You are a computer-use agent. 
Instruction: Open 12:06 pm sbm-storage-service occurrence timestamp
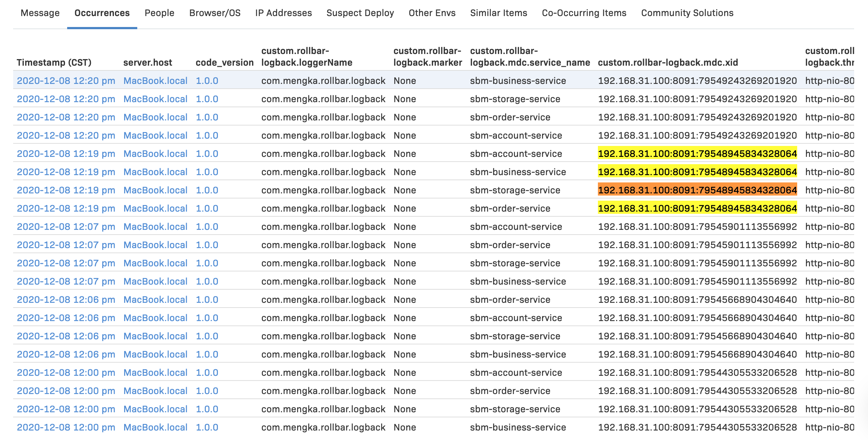pos(66,336)
